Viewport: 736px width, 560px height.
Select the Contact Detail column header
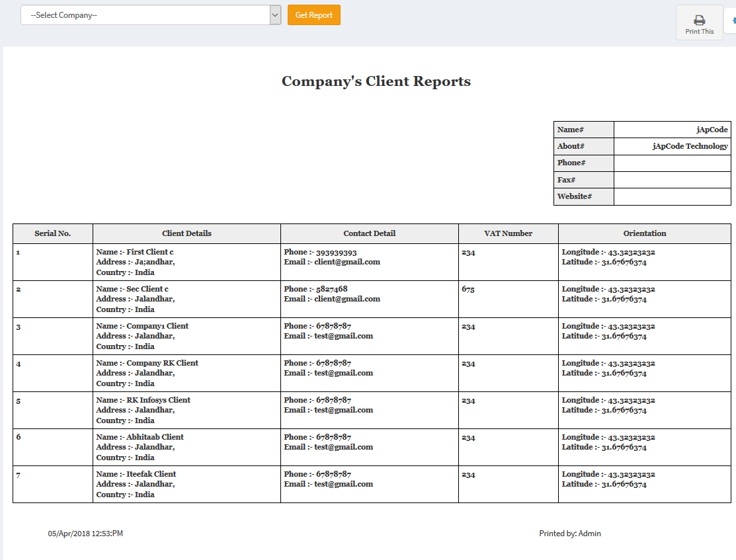370,233
